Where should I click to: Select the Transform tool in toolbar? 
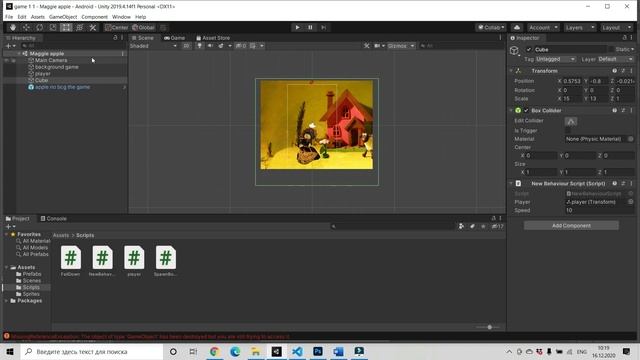(80, 27)
